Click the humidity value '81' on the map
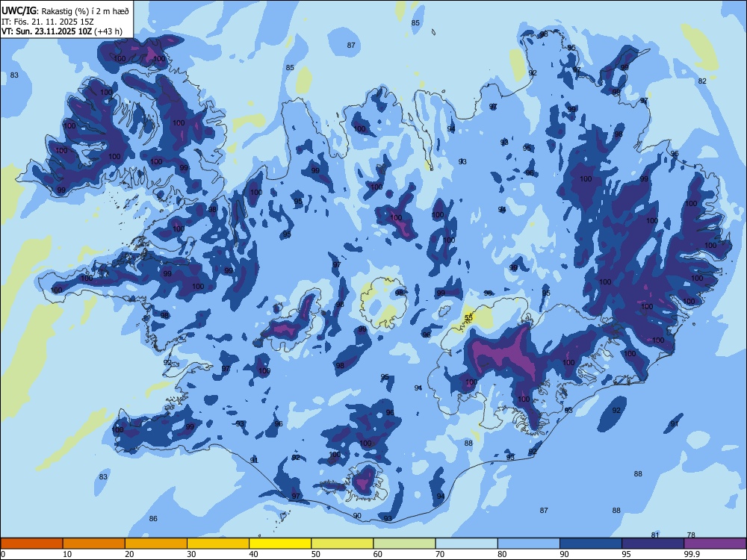The image size is (747, 560). [655, 535]
